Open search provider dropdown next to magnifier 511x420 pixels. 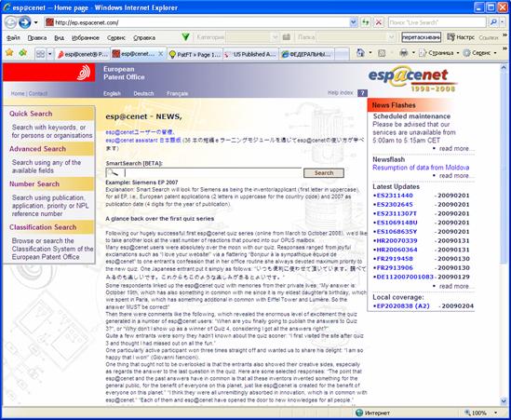tap(503, 22)
